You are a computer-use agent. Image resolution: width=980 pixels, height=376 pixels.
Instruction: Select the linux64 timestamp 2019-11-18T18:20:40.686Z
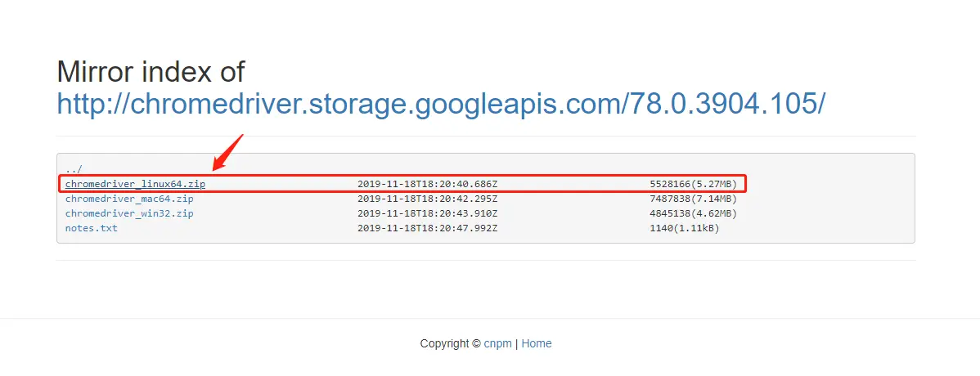(427, 184)
